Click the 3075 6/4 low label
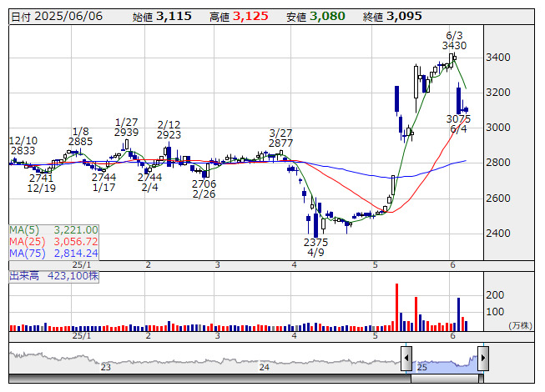The width and height of the screenshot is (545, 392). pyautogui.click(x=458, y=124)
